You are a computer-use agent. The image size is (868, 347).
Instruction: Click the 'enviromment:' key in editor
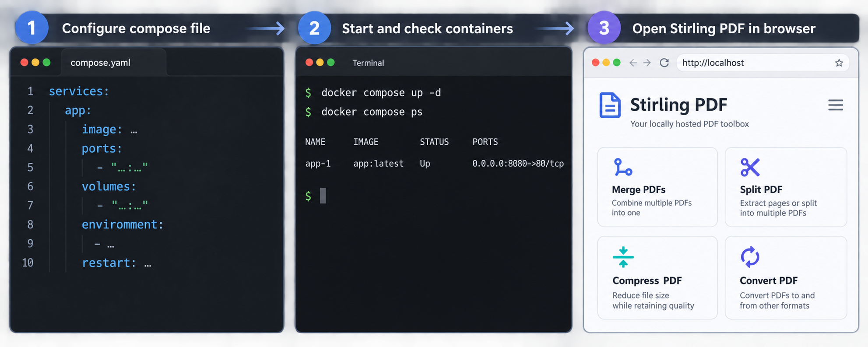pos(123,224)
